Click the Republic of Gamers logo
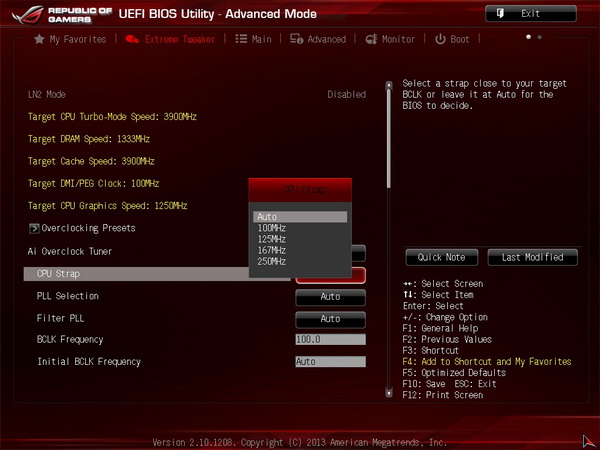 (x=62, y=15)
